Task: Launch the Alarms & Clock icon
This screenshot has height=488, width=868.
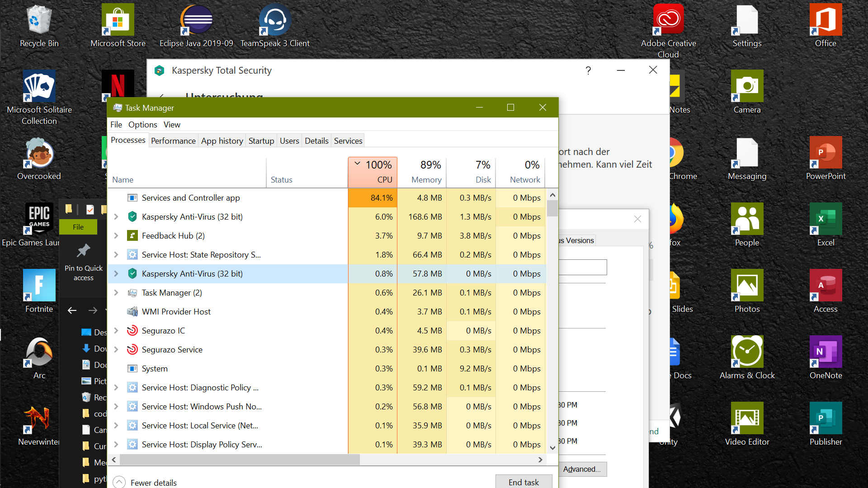Action: click(x=747, y=352)
